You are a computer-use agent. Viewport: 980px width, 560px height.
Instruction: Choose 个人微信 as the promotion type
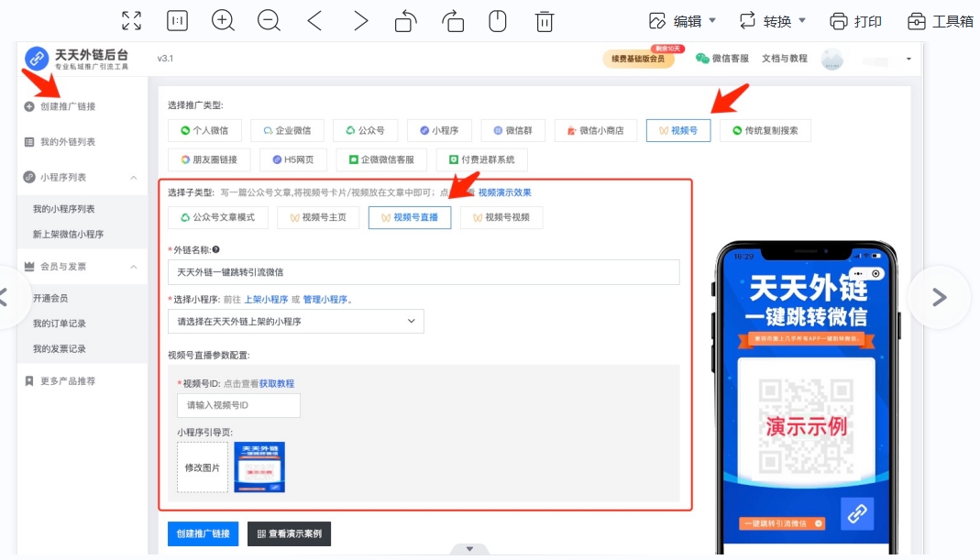204,131
